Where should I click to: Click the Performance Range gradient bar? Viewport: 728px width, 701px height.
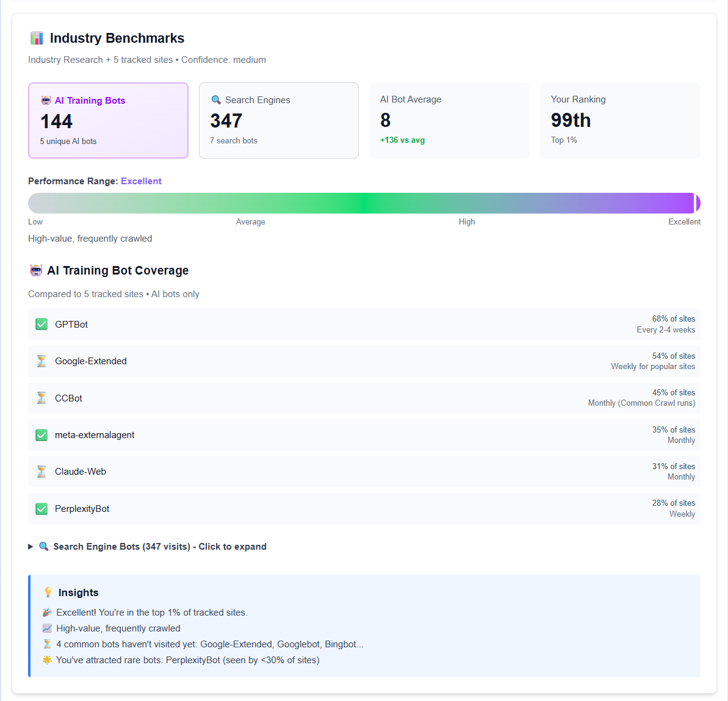pos(364,203)
